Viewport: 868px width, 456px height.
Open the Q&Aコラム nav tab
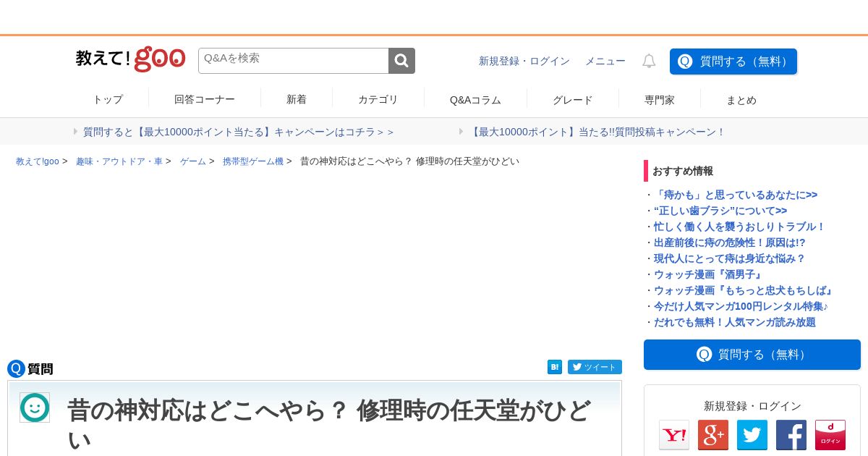(475, 100)
